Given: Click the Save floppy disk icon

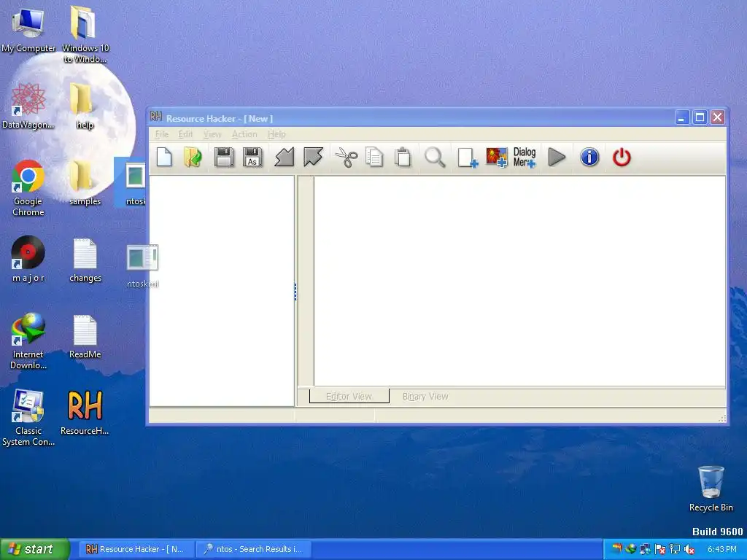Looking at the screenshot, I should [224, 157].
